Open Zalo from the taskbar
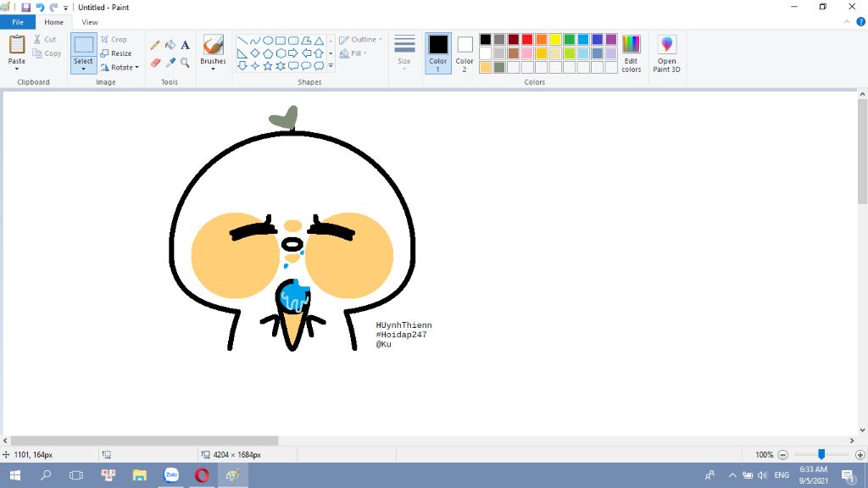The height and width of the screenshot is (488, 868). (x=171, y=475)
